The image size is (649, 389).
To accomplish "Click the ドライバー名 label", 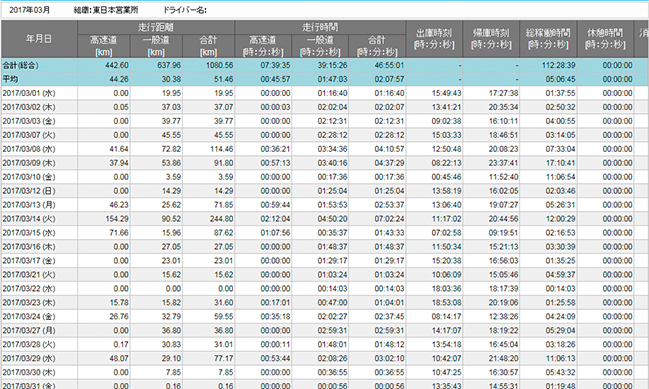I will click(x=185, y=10).
